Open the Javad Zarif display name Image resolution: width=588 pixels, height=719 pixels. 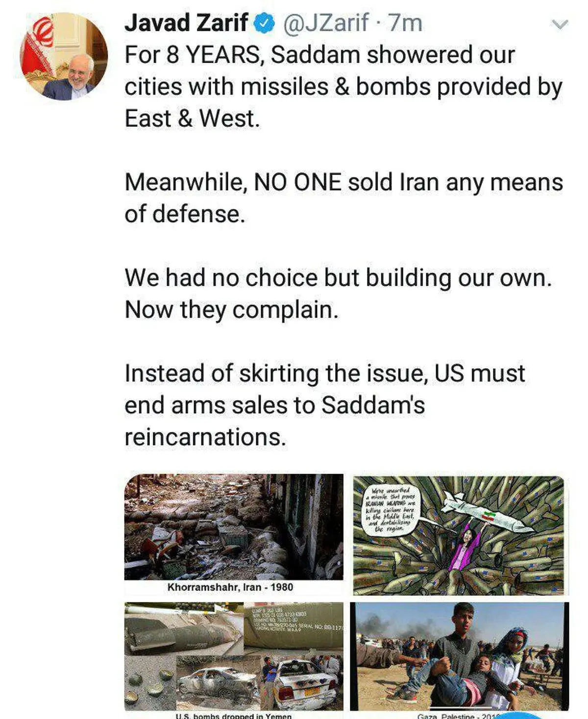[x=186, y=23]
